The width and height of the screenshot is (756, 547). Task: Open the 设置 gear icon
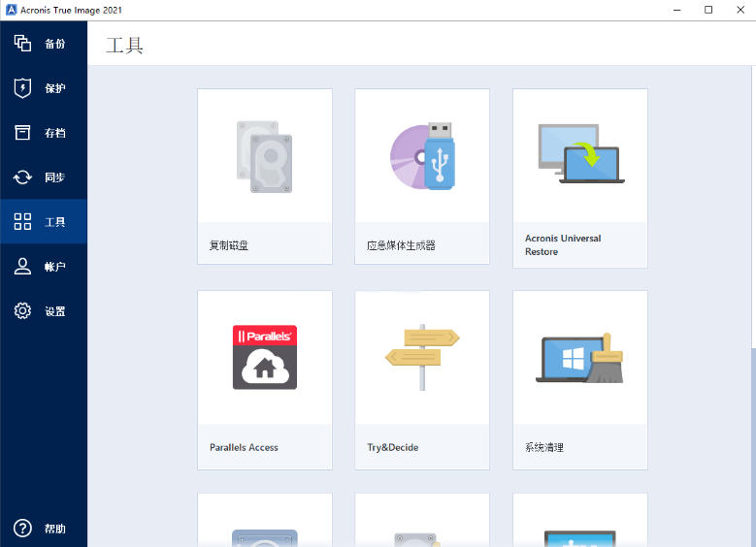pos(22,311)
